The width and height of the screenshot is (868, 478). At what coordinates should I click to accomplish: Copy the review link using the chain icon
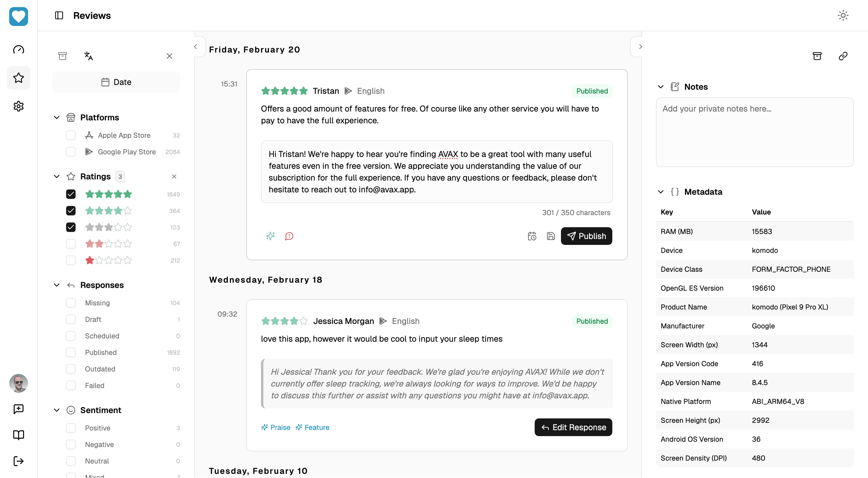(x=843, y=56)
